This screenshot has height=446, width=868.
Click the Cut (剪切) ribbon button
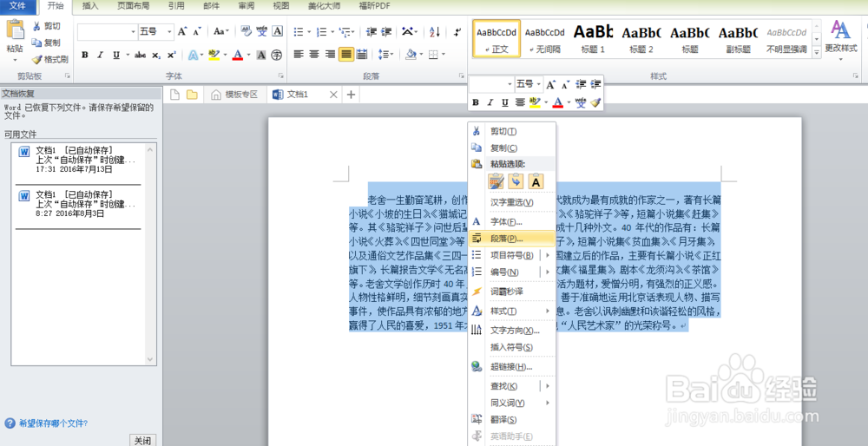(46, 26)
